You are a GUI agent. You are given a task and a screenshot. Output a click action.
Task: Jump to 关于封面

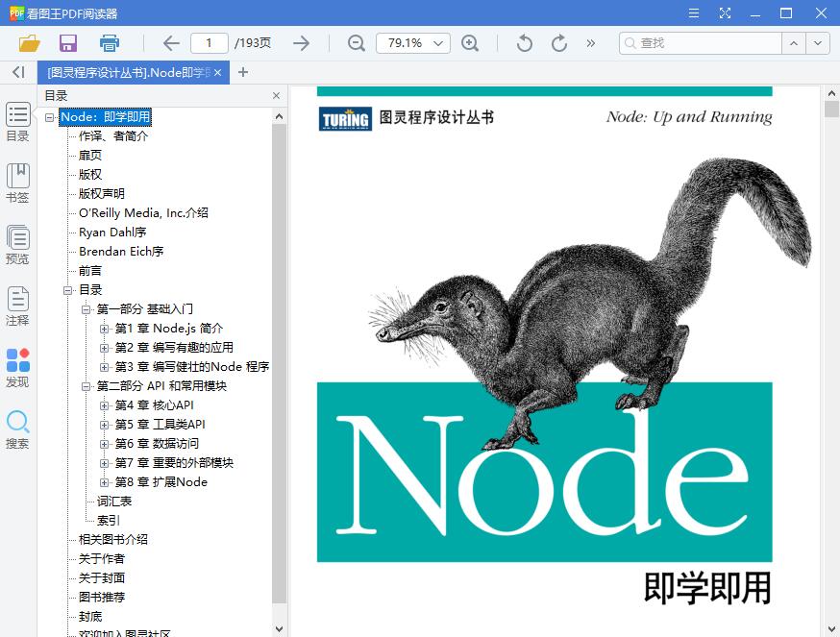pyautogui.click(x=101, y=578)
